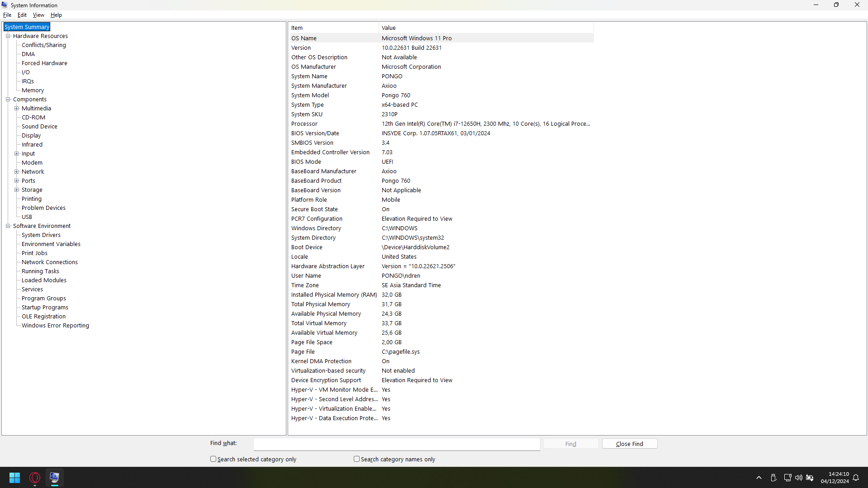Image resolution: width=868 pixels, height=488 pixels.
Task: Expand the Multimedia tree node
Action: pyautogui.click(x=16, y=108)
